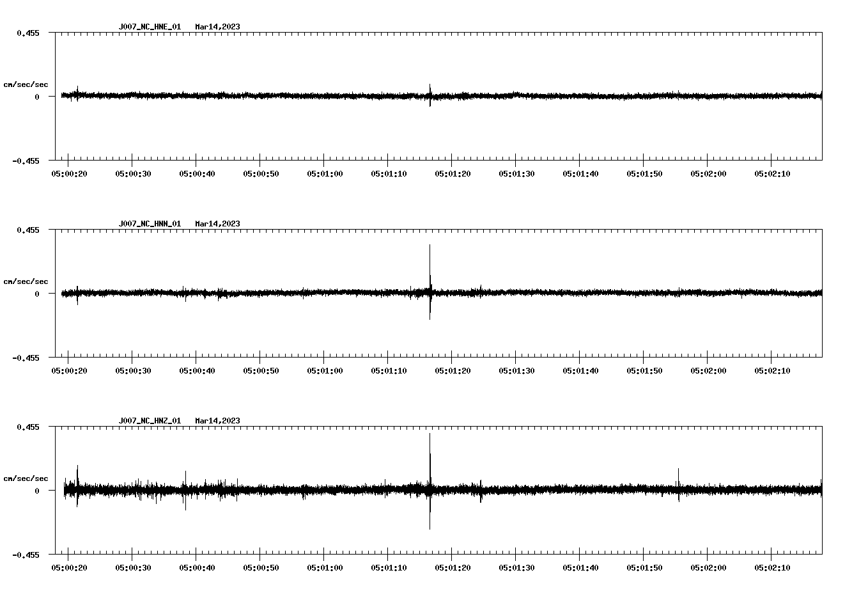This screenshot has height=591, width=868.
Task: Select the 05:01:10 time label under the HNN trace
Action: tap(388, 369)
